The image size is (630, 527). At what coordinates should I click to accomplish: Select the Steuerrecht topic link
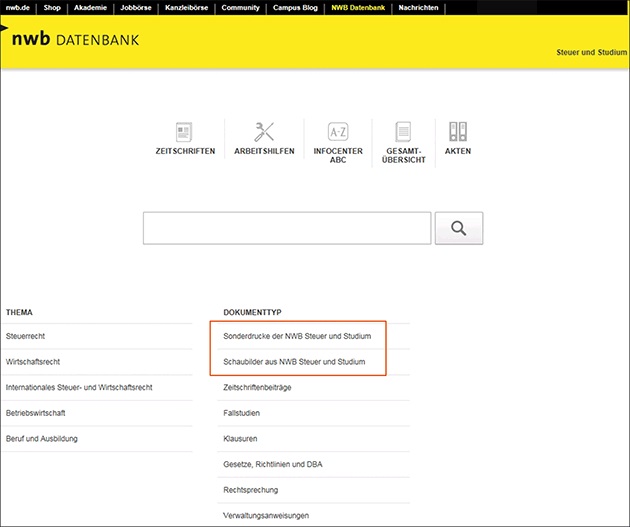25,336
